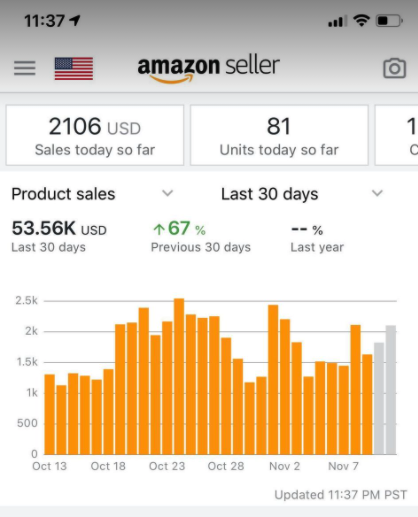Tap the Last year percentage indicator
Image resolution: width=418 pixels, height=517 pixels.
[307, 230]
